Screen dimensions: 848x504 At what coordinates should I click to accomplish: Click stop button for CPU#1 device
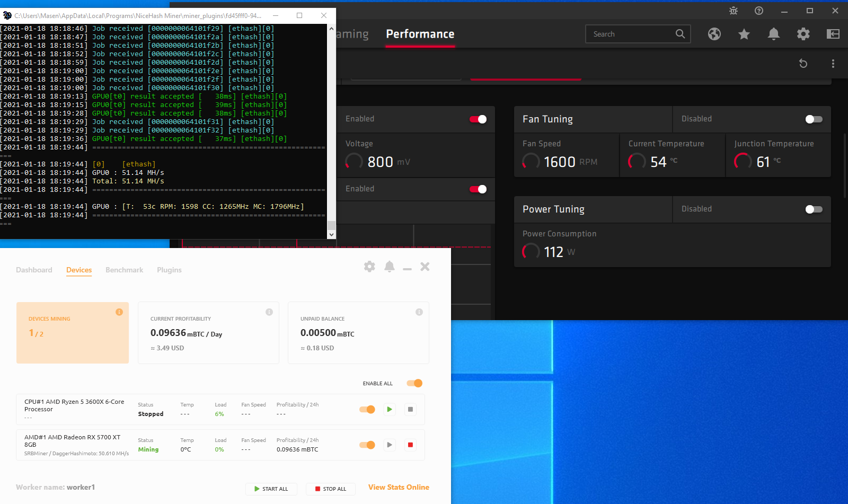[410, 409]
